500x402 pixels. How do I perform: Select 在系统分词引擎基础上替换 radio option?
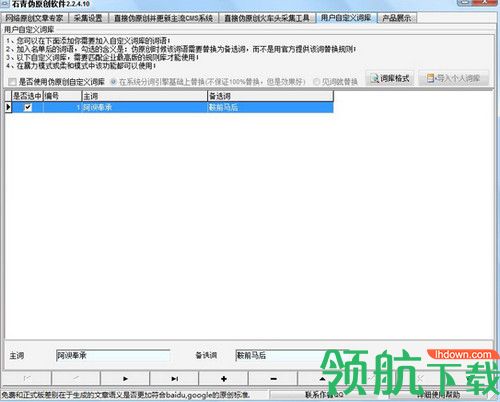pos(113,81)
